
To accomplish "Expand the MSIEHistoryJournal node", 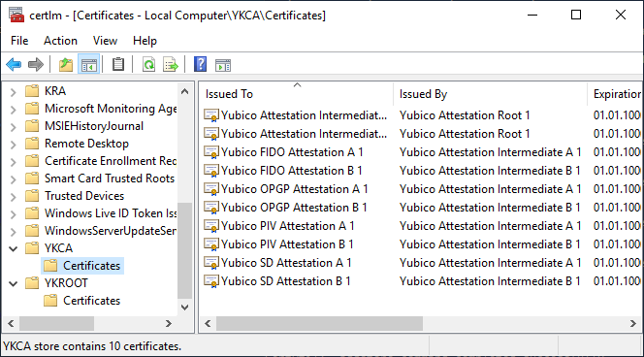I will pyautogui.click(x=14, y=126).
